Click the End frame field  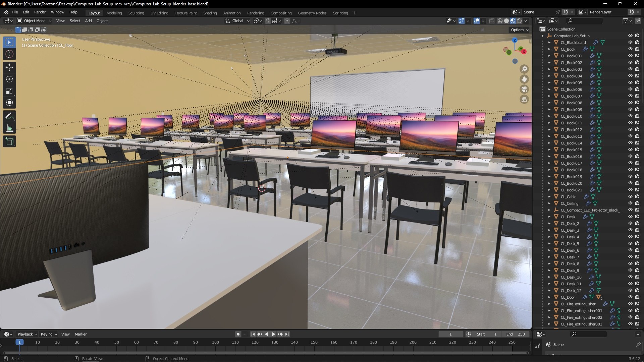tap(516, 334)
